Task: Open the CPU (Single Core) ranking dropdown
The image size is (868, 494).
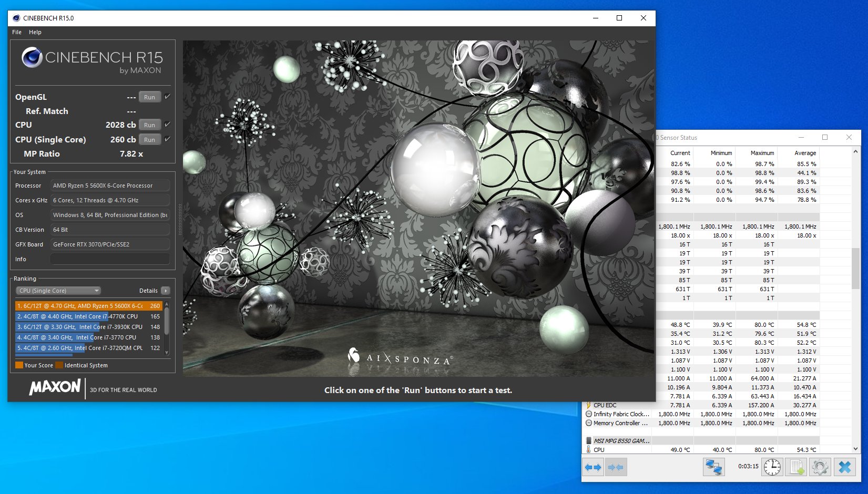Action: (58, 291)
